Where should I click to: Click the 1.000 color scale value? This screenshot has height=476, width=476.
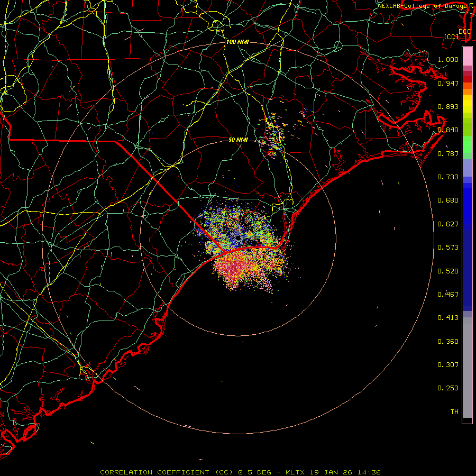click(448, 59)
